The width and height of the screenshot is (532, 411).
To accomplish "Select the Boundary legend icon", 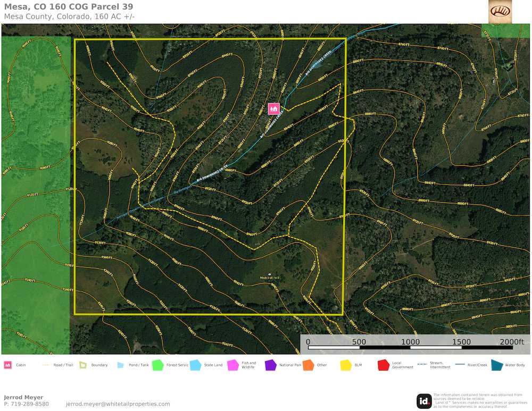I will coord(83,365).
